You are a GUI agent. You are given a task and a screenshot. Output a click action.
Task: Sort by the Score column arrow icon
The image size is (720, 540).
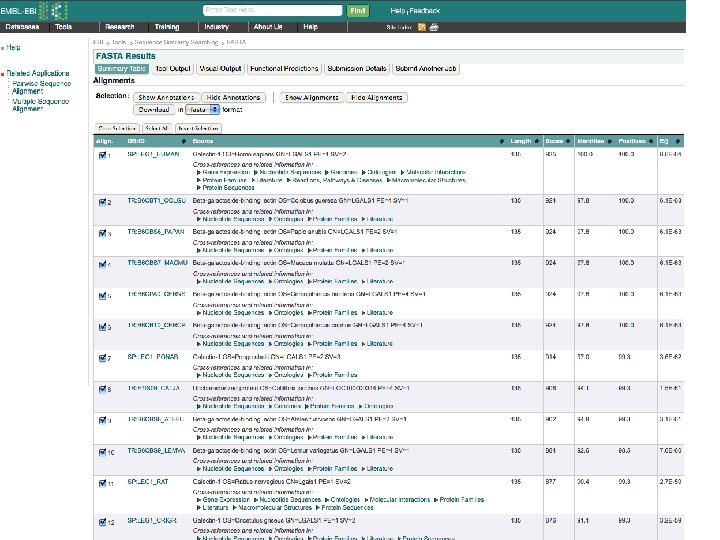tap(568, 141)
